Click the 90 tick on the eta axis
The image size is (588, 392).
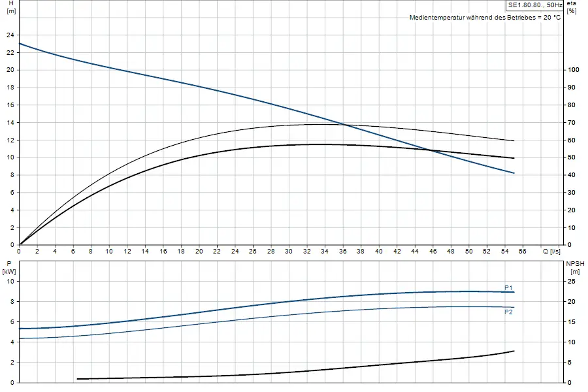tap(572, 88)
